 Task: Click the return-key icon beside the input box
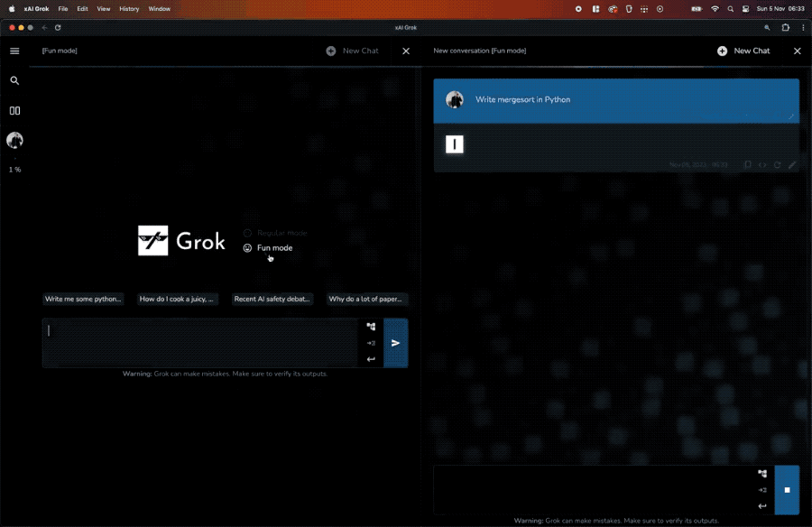pyautogui.click(x=370, y=358)
